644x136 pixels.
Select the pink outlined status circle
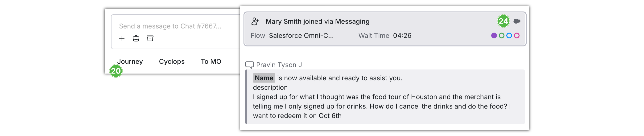517,36
